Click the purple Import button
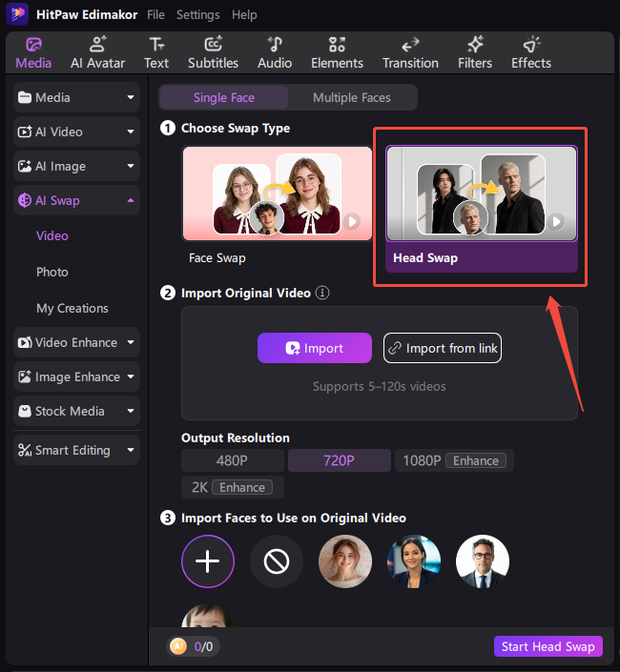The width and height of the screenshot is (620, 672). click(315, 348)
